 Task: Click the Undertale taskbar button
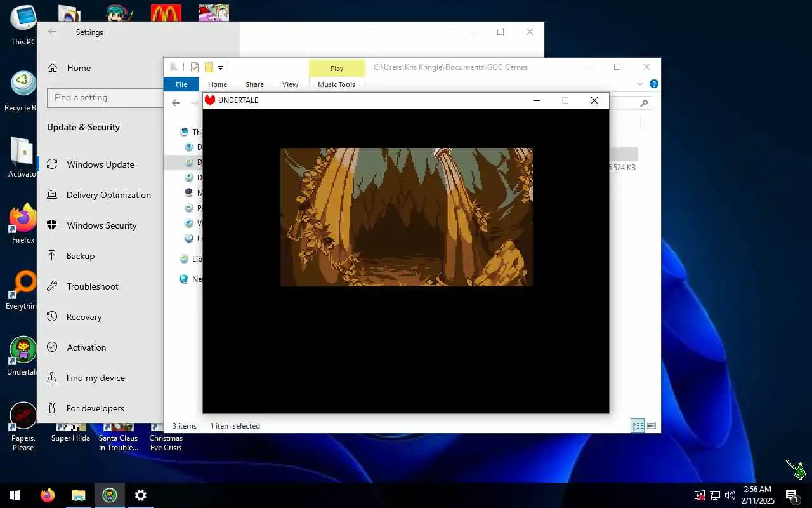[110, 495]
